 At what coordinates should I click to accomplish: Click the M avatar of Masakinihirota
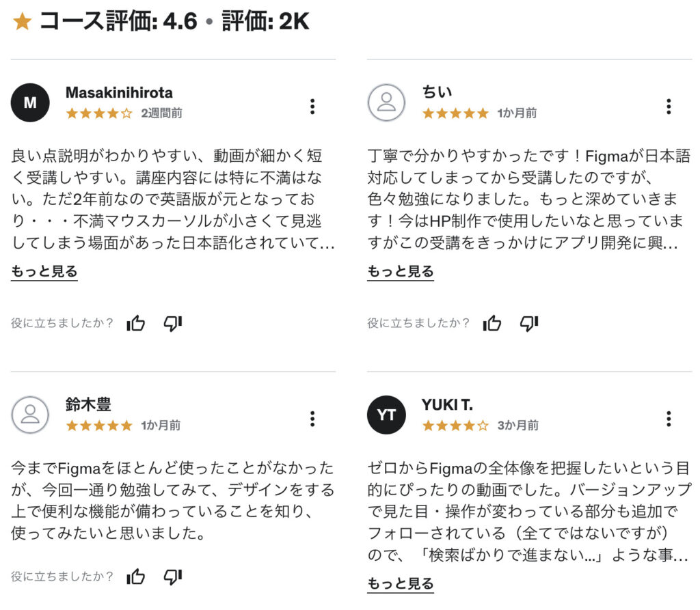pyautogui.click(x=30, y=102)
